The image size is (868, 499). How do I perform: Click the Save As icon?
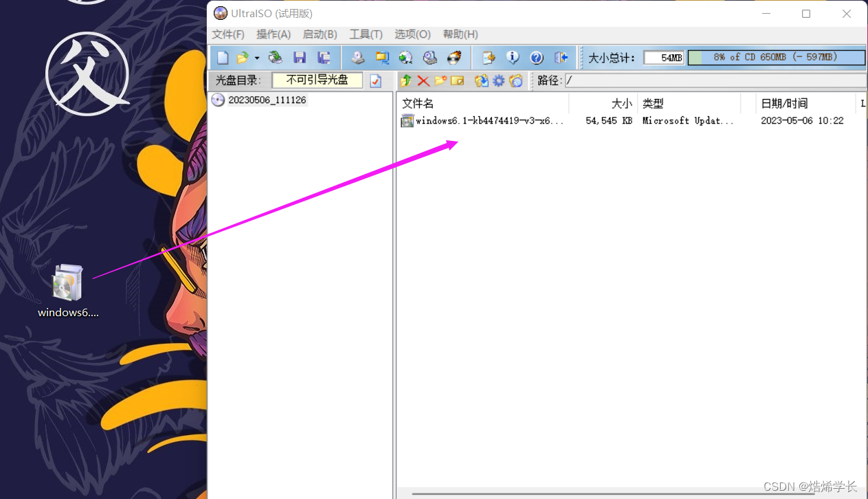(324, 58)
